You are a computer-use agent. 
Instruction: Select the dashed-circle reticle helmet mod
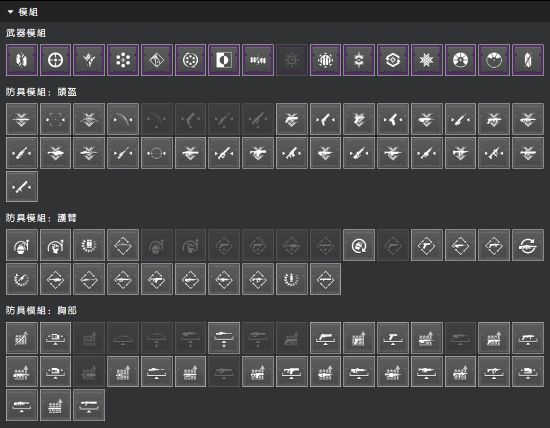coord(157,153)
